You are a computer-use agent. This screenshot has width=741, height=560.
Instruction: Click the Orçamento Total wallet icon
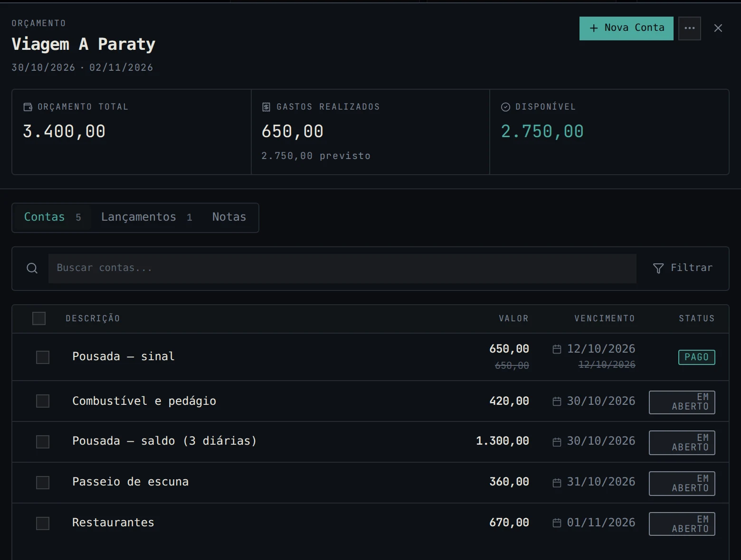(x=28, y=107)
